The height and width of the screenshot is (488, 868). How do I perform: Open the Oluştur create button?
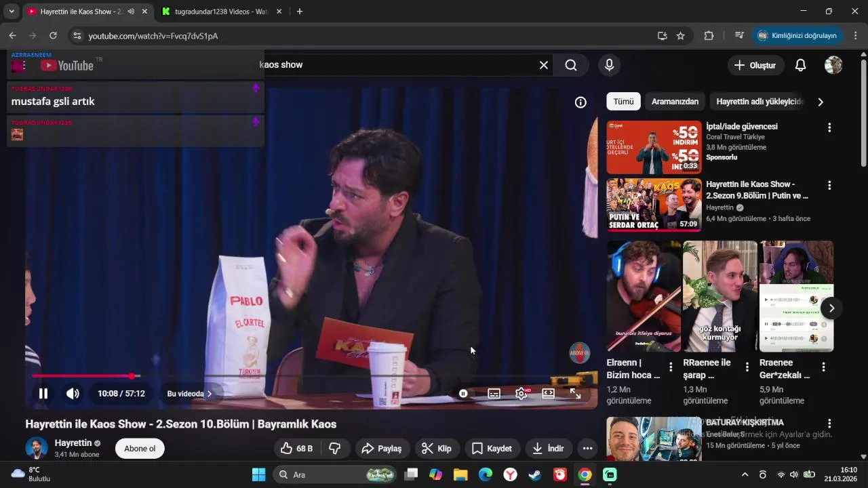[755, 65]
